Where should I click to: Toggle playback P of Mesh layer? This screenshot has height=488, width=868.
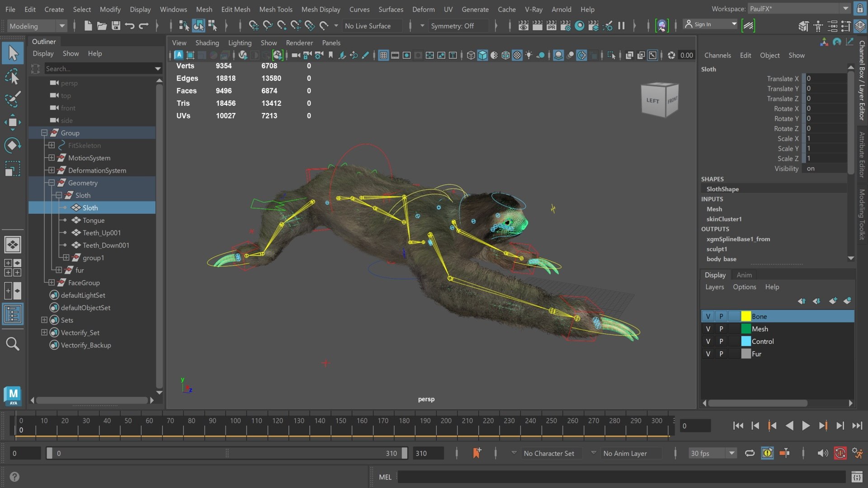coord(721,329)
